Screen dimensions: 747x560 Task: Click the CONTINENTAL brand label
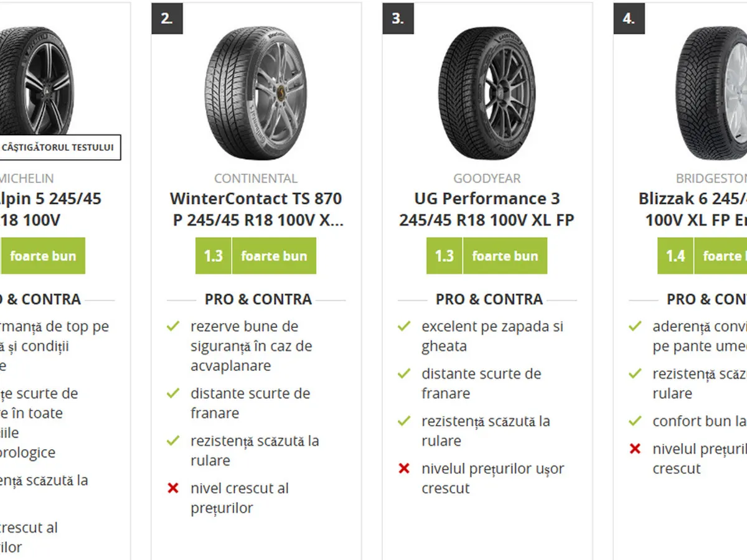tap(256, 179)
